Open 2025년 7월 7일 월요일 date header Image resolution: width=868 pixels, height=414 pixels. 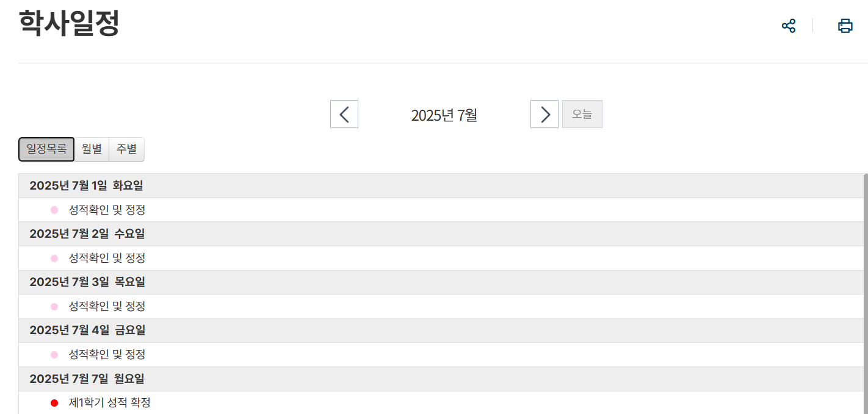(x=87, y=379)
